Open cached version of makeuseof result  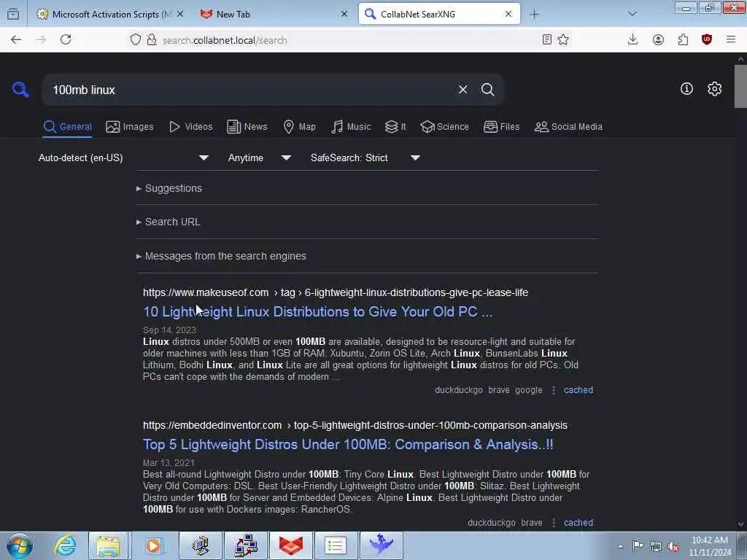tap(578, 390)
